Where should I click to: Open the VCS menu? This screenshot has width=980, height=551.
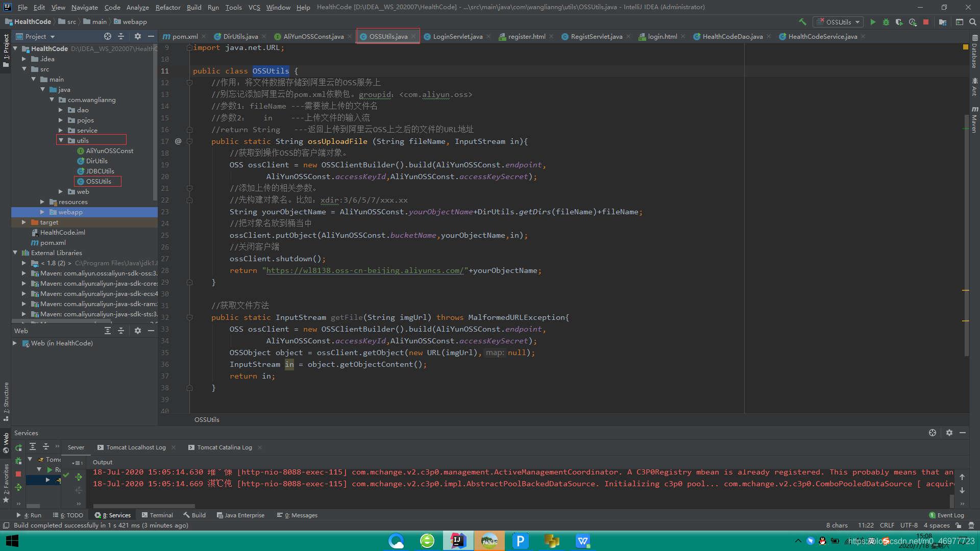pos(254,7)
